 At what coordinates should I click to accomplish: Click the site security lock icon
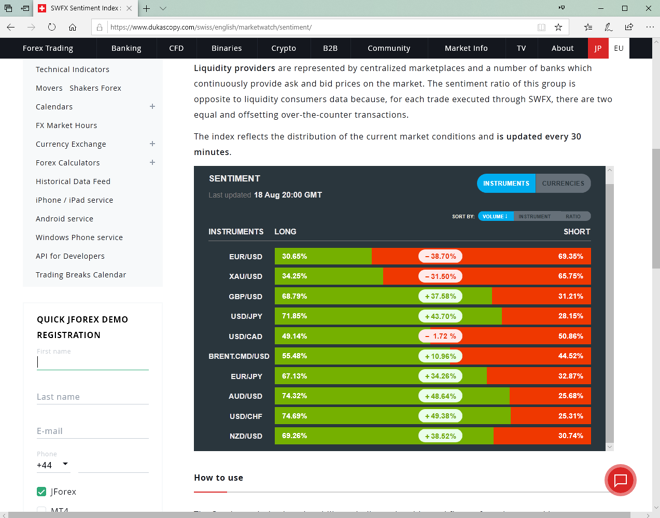[x=99, y=27]
